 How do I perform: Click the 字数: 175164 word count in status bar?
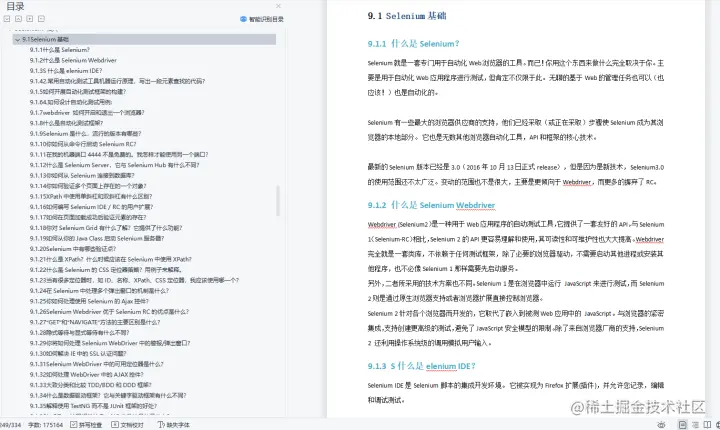pyautogui.click(x=45, y=425)
